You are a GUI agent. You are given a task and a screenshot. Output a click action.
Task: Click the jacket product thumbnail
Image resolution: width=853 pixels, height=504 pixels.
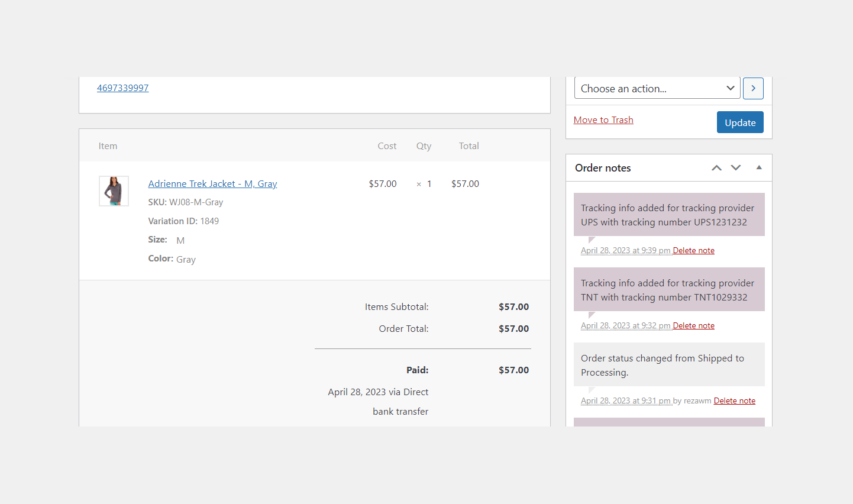(114, 191)
